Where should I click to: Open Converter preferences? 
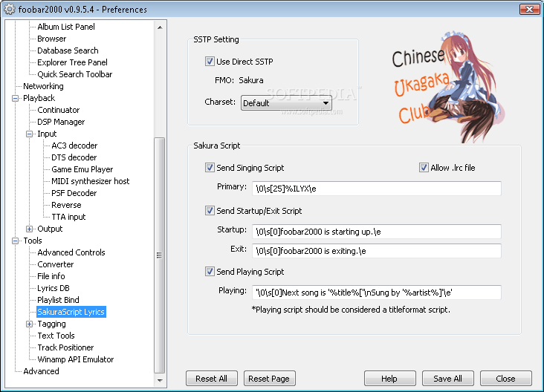pos(56,264)
